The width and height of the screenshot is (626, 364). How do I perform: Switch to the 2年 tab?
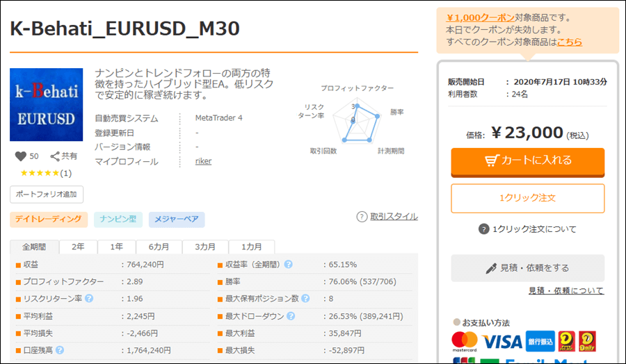[78, 247]
